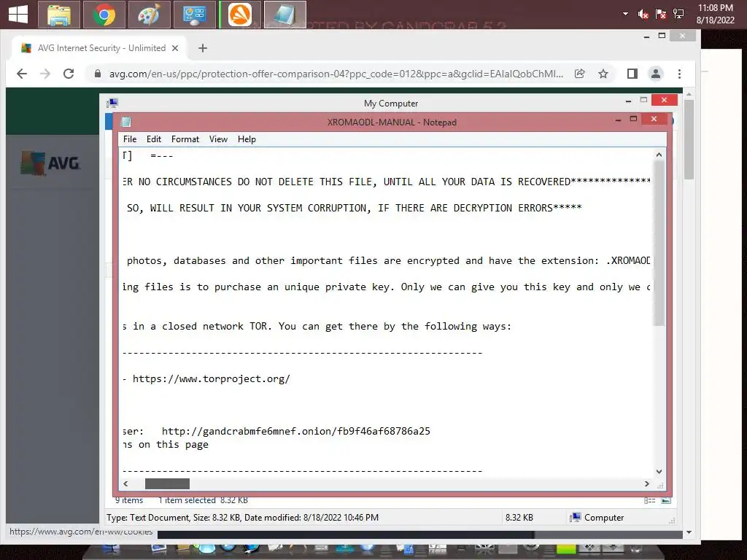The image size is (747, 560).
Task: Open the clock showing 11:08 PM
Action: tap(715, 14)
